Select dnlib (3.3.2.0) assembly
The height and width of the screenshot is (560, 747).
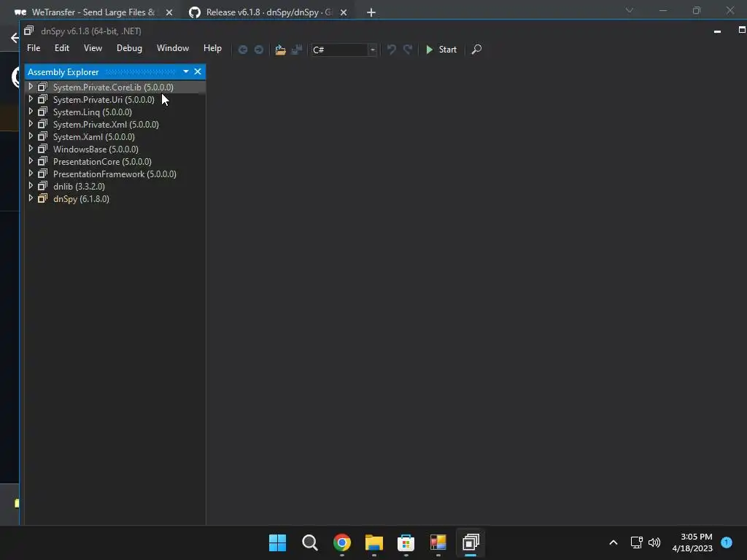[x=79, y=186]
